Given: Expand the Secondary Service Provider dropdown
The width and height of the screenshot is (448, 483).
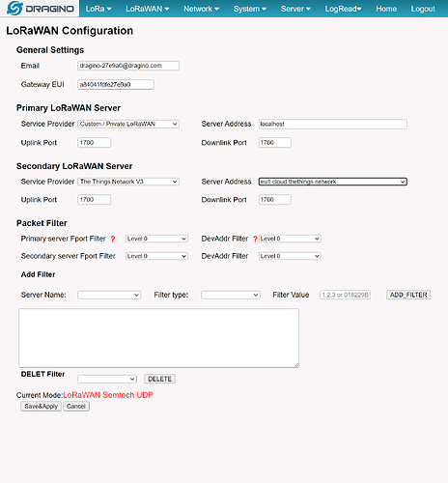Looking at the screenshot, I should tap(128, 182).
